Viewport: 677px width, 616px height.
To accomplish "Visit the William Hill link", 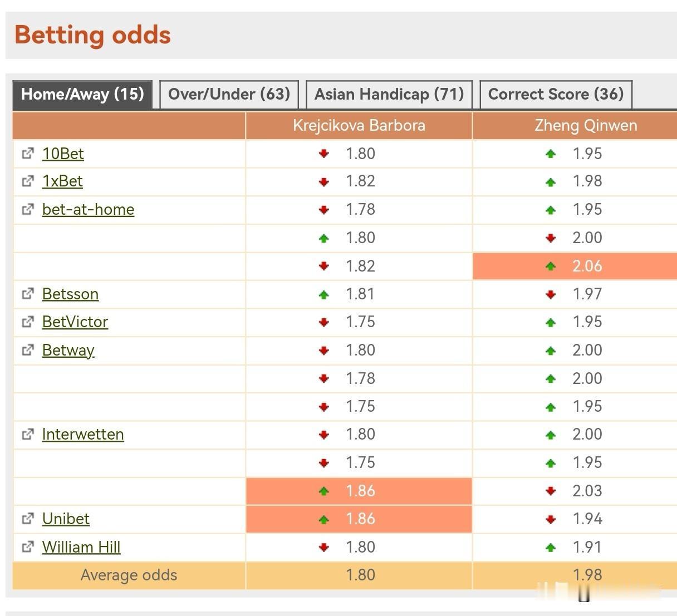I will tap(81, 547).
